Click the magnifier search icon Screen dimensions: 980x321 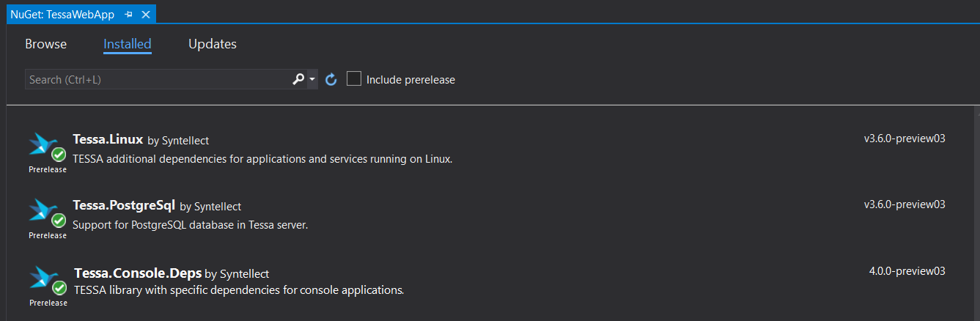pyautogui.click(x=298, y=79)
